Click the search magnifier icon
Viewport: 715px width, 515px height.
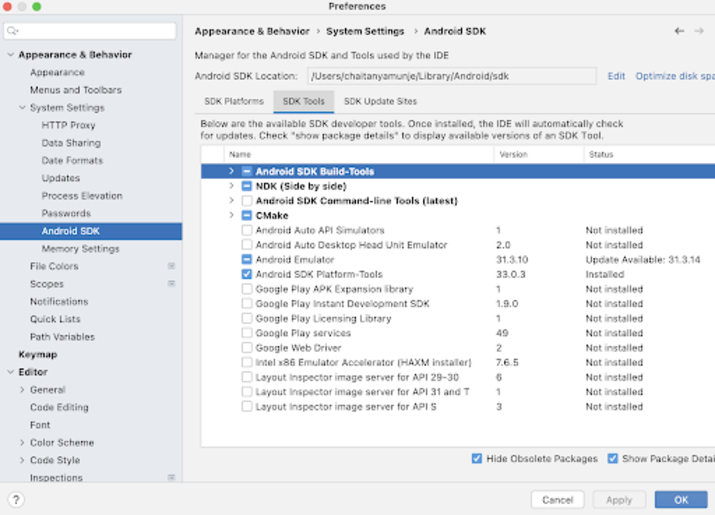click(x=14, y=32)
